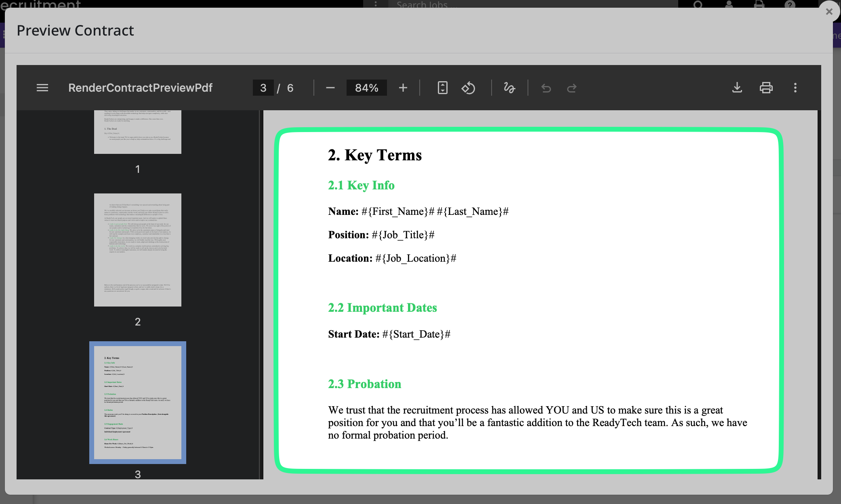
Task: Click the RenderContractPreviewPdf title
Action: pos(140,88)
